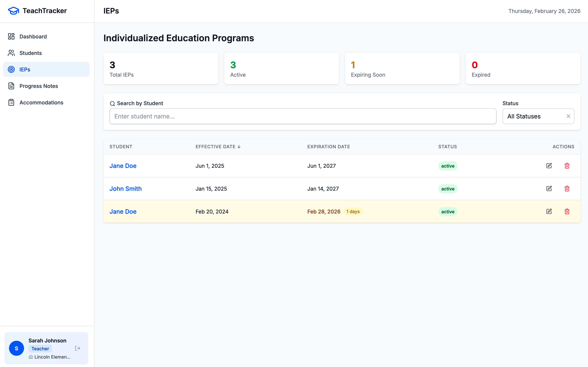588x367 pixels.
Task: Select the Dashboard grid icon
Action: tap(11, 36)
